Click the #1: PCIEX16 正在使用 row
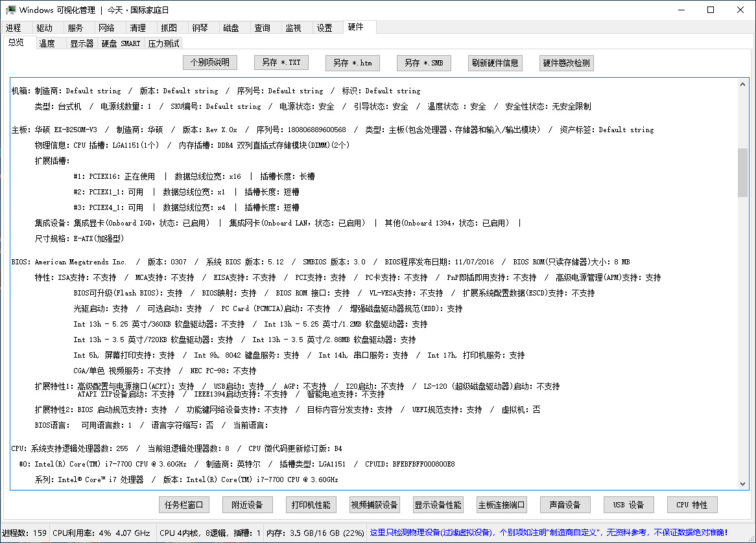This screenshot has height=543, width=756. [194, 176]
